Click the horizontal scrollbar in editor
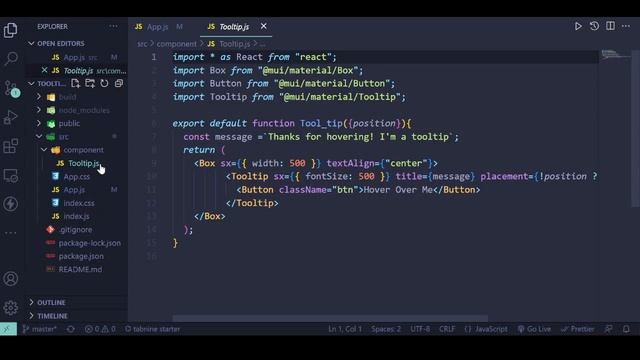The width and height of the screenshot is (640, 360). point(330,318)
